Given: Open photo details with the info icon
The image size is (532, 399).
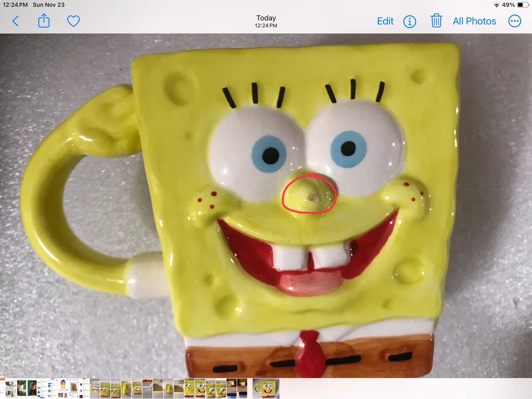Looking at the screenshot, I should pyautogui.click(x=409, y=21).
